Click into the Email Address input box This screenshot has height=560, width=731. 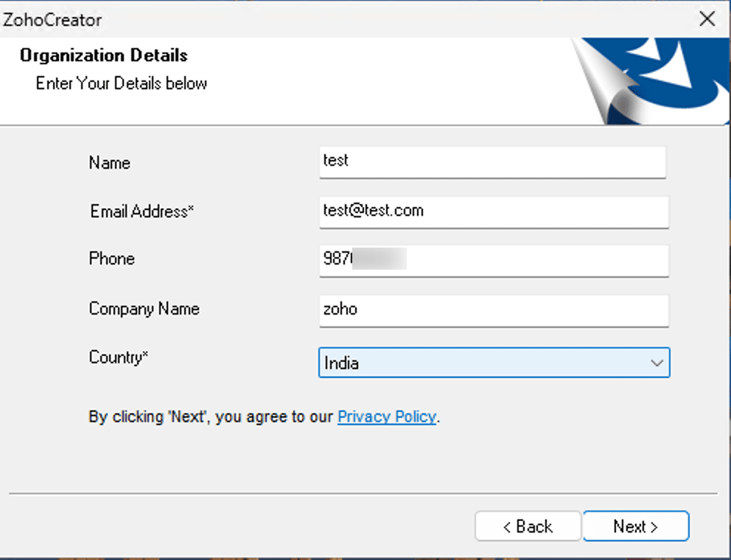(x=494, y=211)
